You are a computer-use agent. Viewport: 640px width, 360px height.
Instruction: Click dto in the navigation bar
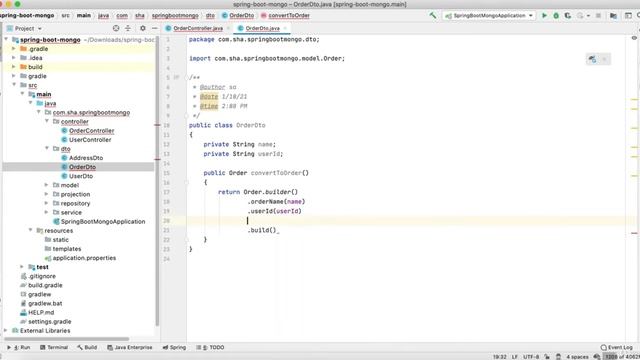coord(210,16)
